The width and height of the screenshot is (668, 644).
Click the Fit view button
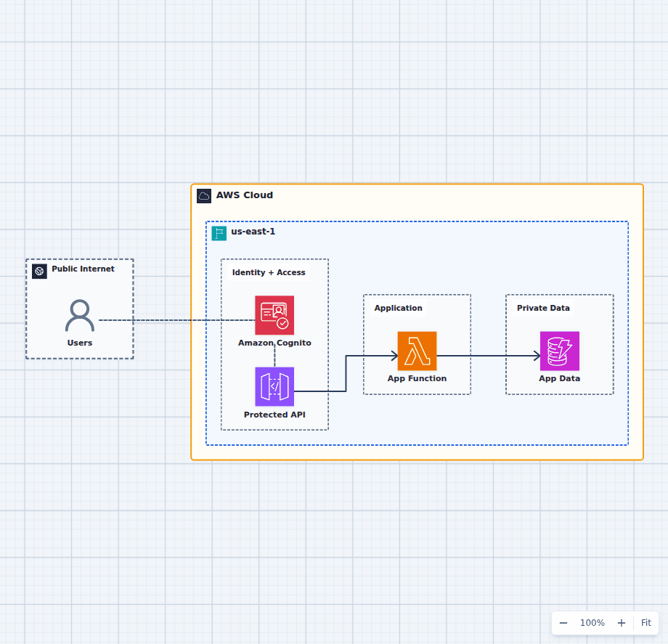click(645, 623)
